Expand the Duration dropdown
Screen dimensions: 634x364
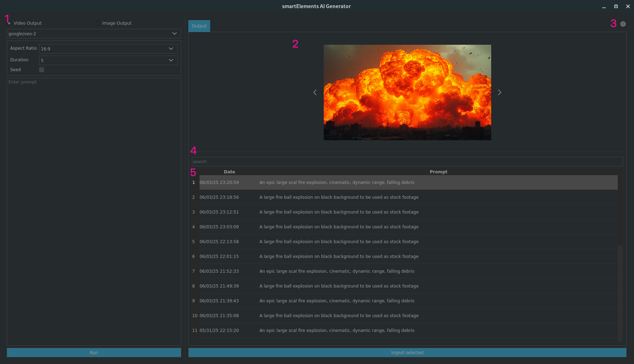tap(108, 60)
